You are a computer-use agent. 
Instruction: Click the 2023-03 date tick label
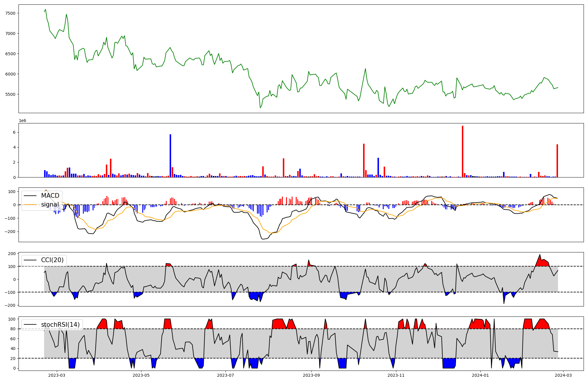point(56,375)
